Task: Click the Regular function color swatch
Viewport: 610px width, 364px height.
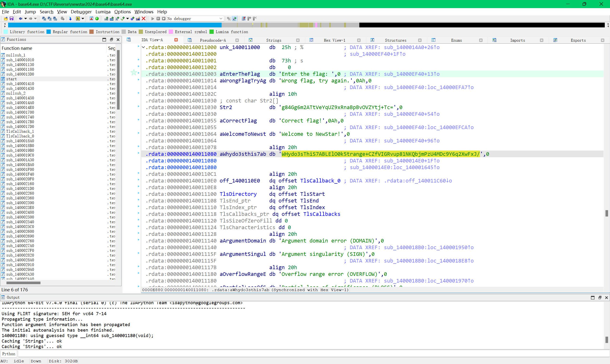Action: coord(49,32)
